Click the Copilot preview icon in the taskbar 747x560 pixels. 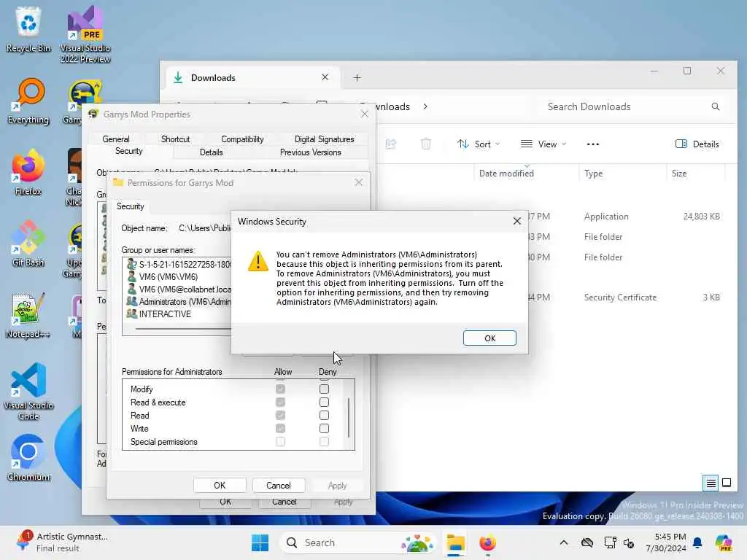point(724,542)
